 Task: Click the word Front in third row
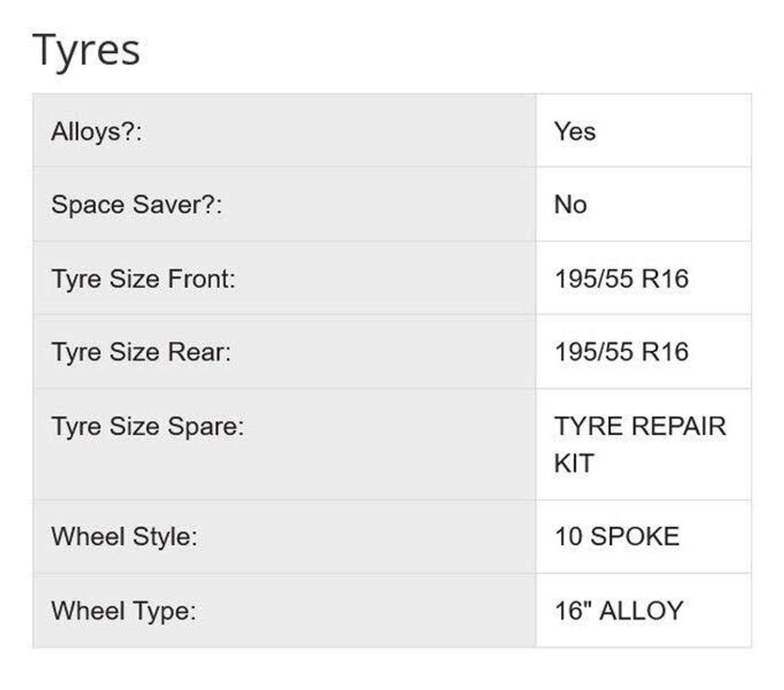coord(200,279)
